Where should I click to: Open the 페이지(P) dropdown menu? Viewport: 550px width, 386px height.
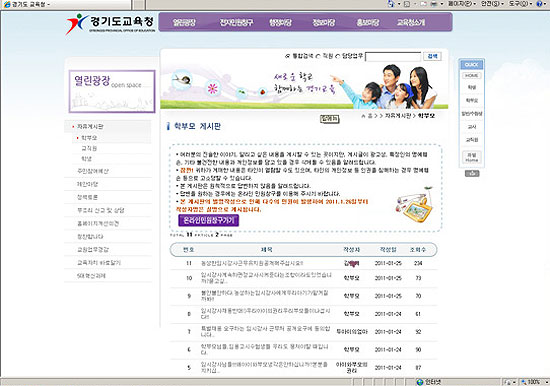[462, 4]
